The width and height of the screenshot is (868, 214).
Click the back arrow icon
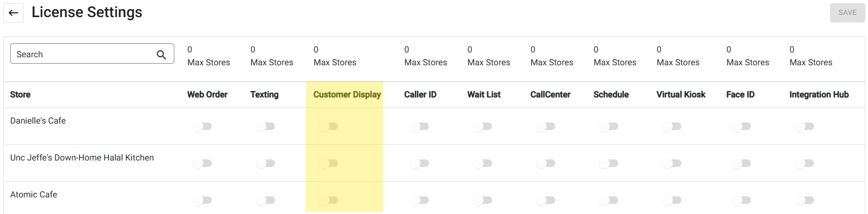(13, 13)
